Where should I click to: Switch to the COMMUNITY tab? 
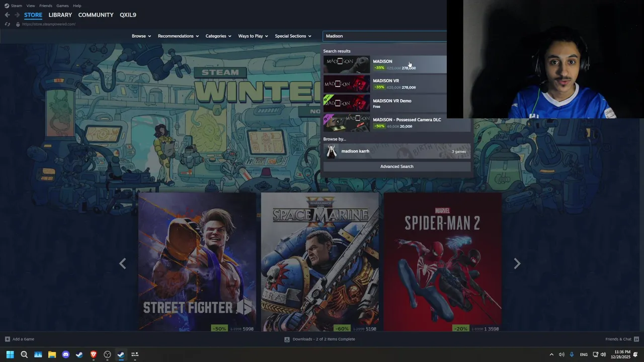tap(96, 15)
